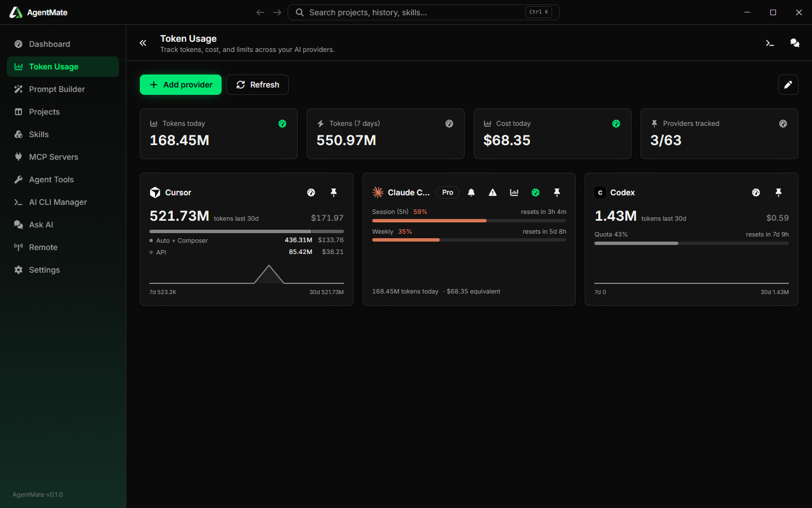The height and width of the screenshot is (508, 812).
Task: Click the bell notification icon on Claude card
Action: (471, 192)
